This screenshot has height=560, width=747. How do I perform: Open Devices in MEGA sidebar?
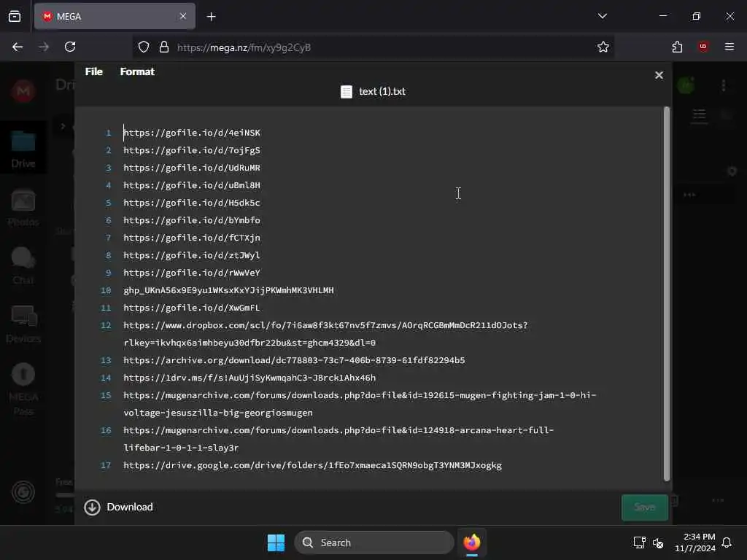point(23,324)
